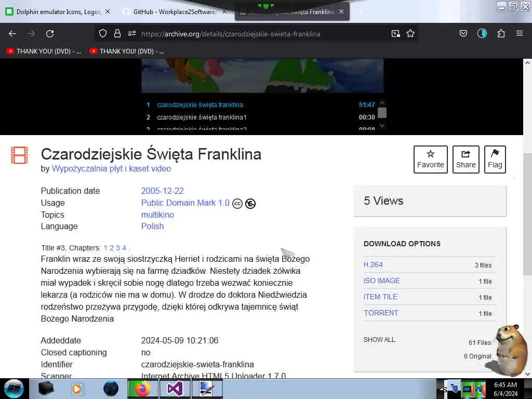Open the multikino topic link

[157, 215]
